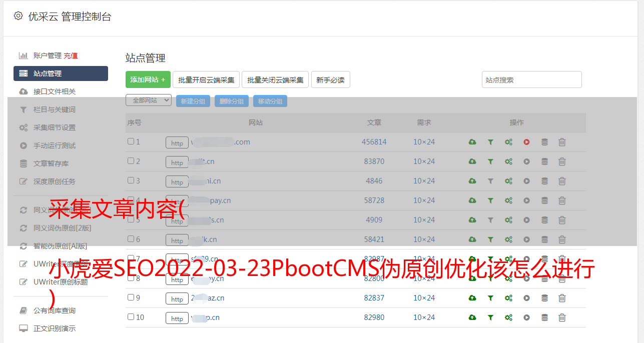This screenshot has height=343, width=644.
Task: Tick the checkbox for site 9
Action: [x=131, y=297]
